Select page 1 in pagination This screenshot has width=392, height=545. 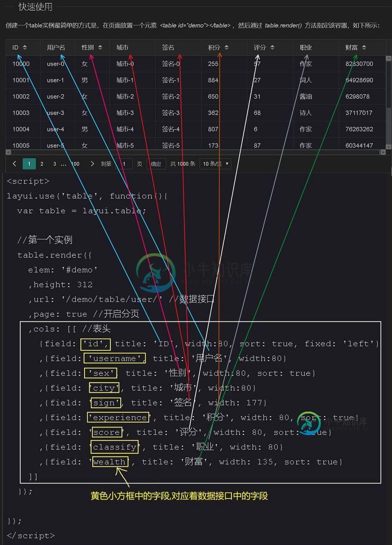[x=29, y=164]
